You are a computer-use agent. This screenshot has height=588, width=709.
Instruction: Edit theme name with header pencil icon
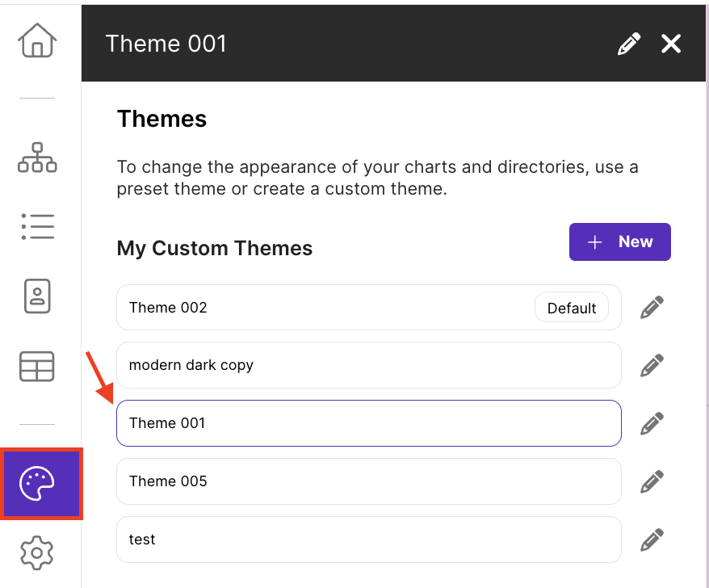point(629,44)
